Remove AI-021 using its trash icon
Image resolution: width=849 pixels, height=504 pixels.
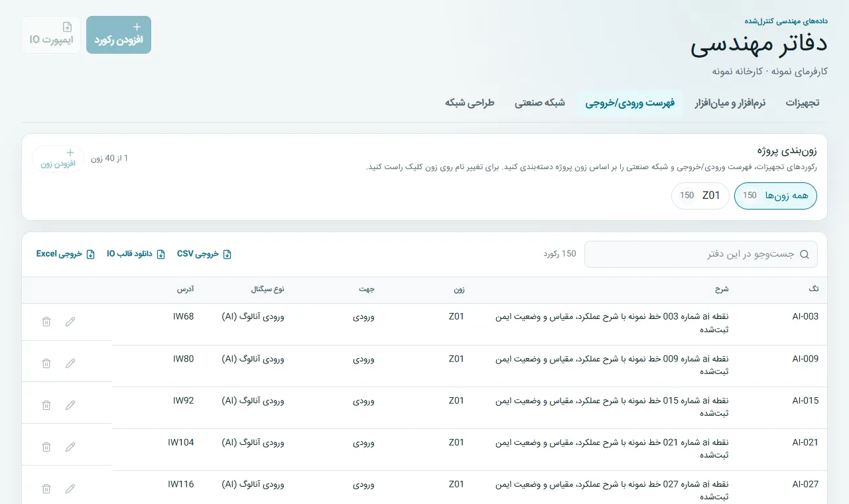(x=46, y=447)
